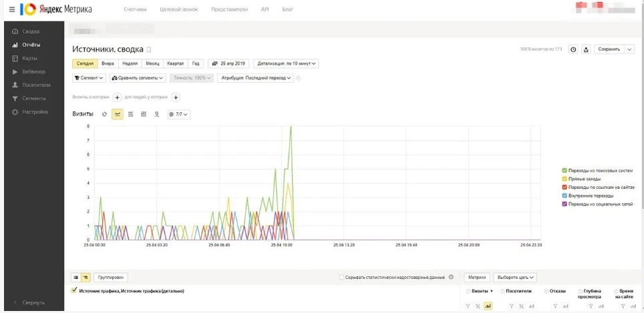Open Сводка in the sidebar

point(31,31)
